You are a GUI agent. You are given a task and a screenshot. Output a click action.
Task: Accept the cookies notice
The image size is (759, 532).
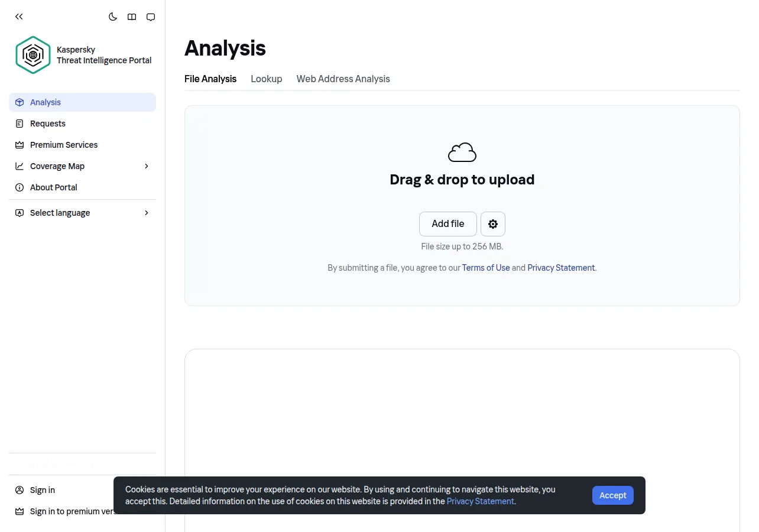coord(613,495)
